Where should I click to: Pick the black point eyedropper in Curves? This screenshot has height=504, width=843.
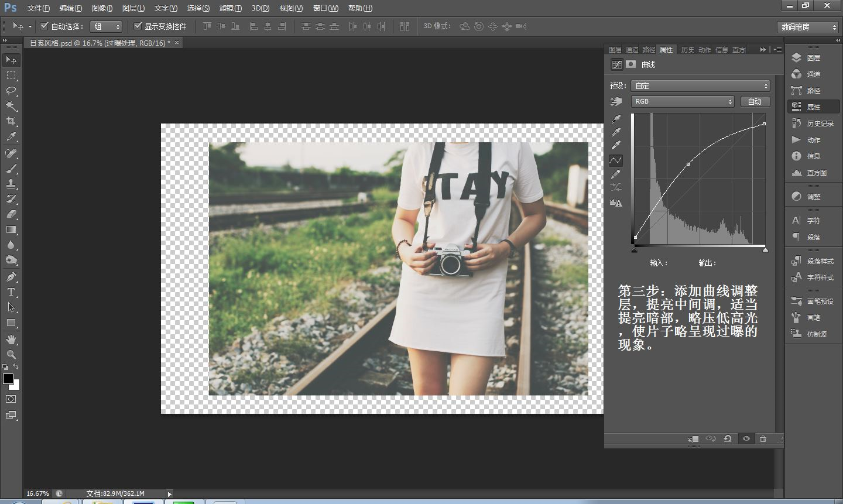[x=616, y=119]
